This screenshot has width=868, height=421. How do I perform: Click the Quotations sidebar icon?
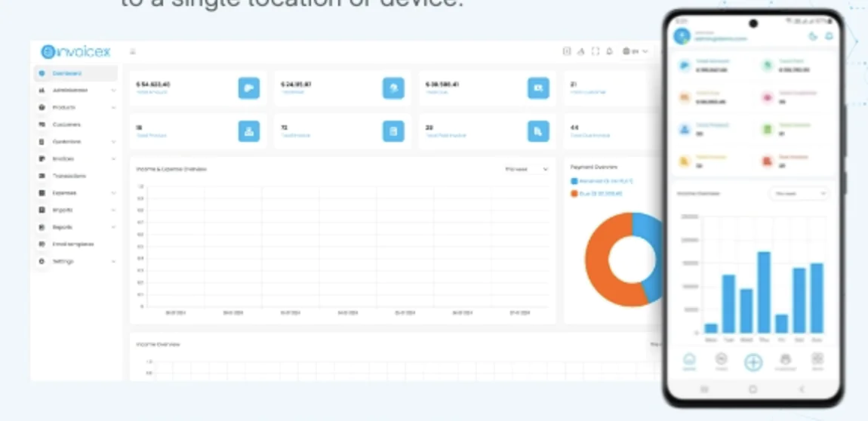coord(42,142)
